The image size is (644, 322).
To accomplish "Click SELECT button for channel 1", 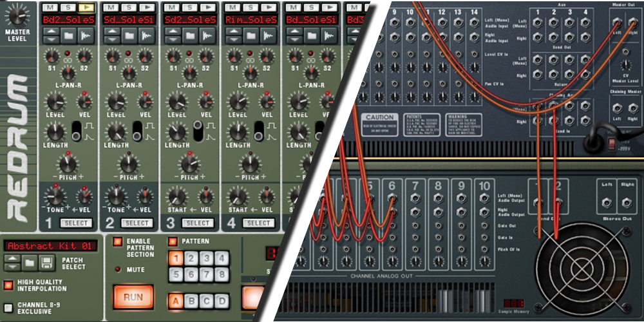I will click(76, 223).
